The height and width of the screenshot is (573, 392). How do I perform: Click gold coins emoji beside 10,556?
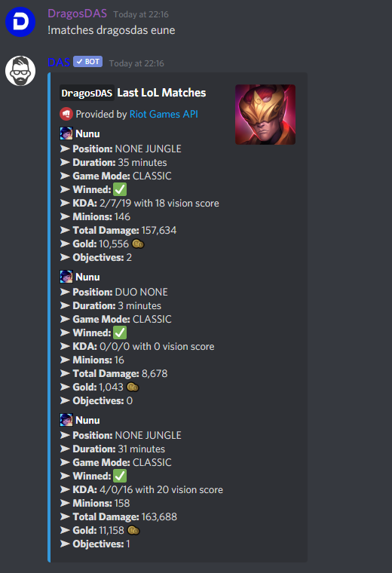coord(138,244)
